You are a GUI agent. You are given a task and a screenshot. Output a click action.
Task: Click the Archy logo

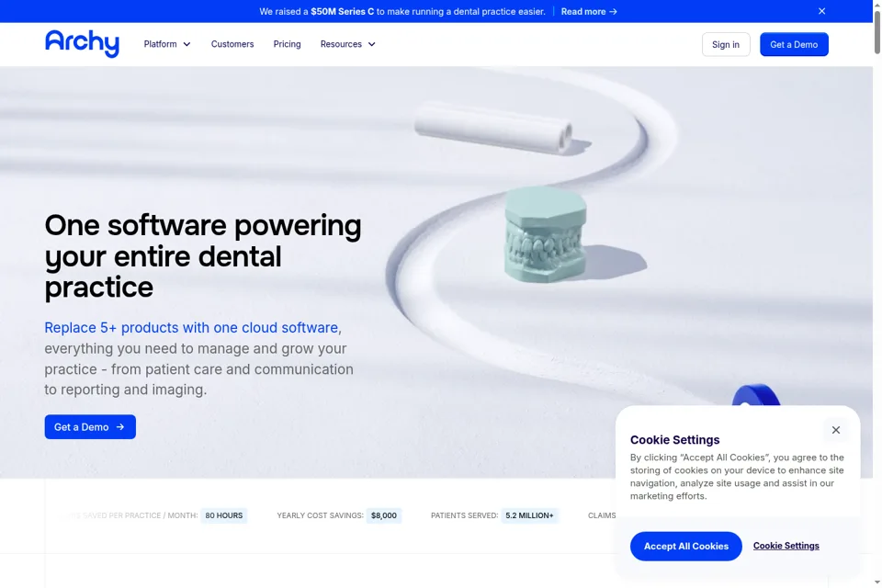tap(82, 43)
